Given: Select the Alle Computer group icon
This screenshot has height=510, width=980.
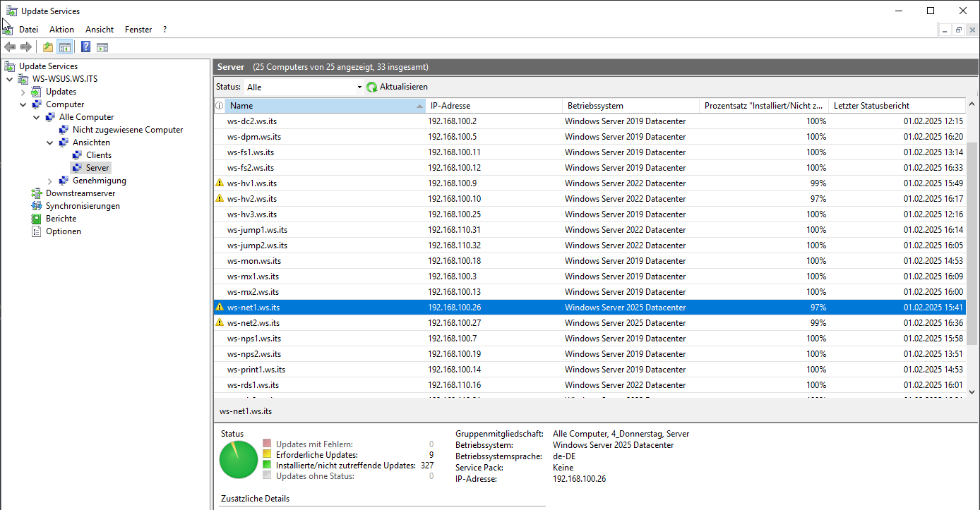Looking at the screenshot, I should tap(50, 117).
